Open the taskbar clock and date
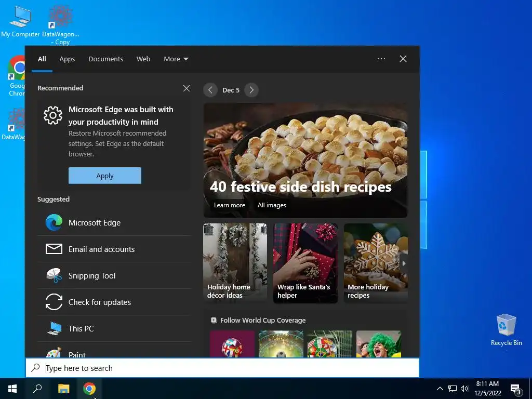The image size is (532, 399). tap(487, 389)
